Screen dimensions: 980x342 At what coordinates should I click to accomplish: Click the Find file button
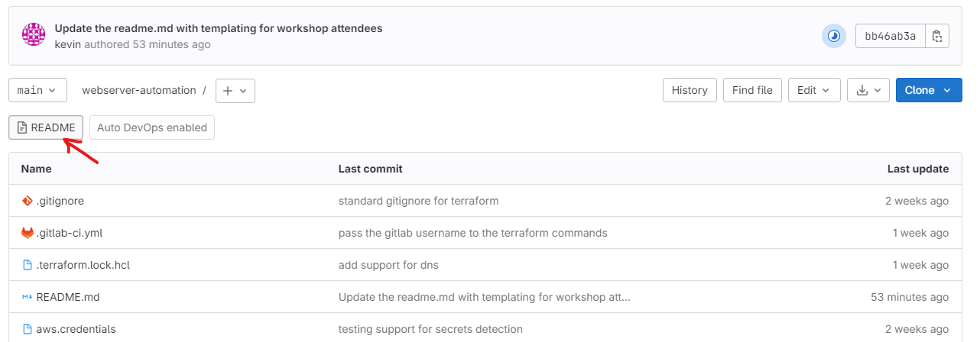tap(752, 90)
